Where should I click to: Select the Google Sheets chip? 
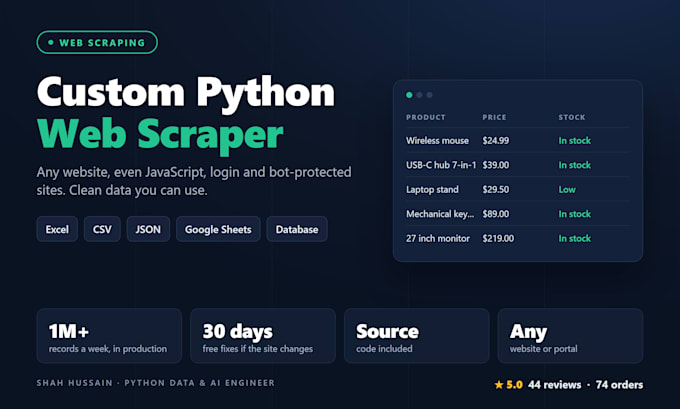pos(218,229)
